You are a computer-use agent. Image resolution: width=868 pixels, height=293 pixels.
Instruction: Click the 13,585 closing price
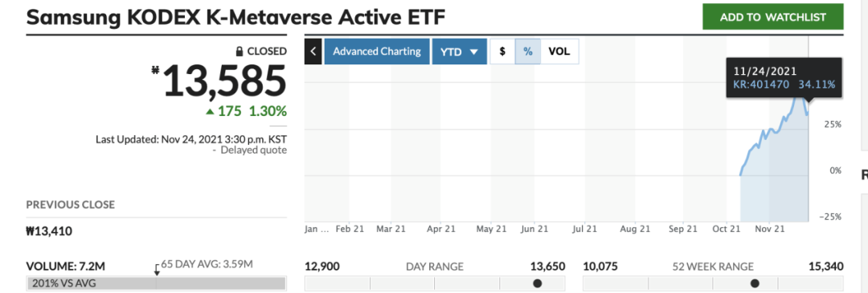click(x=223, y=81)
